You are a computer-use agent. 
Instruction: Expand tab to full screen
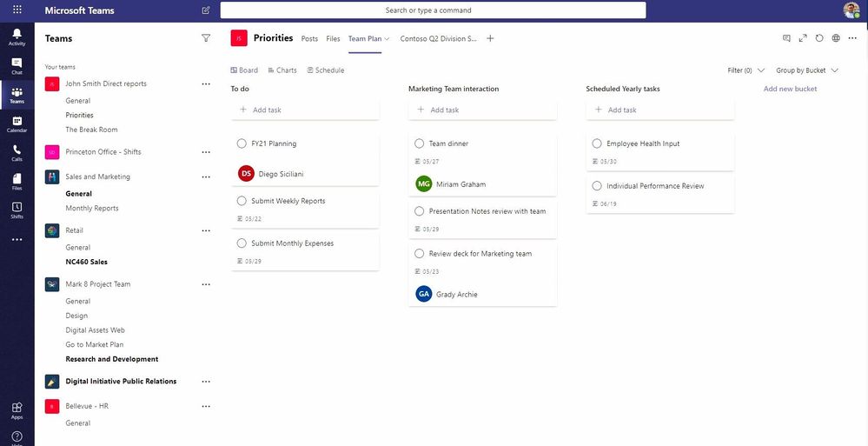pos(803,38)
